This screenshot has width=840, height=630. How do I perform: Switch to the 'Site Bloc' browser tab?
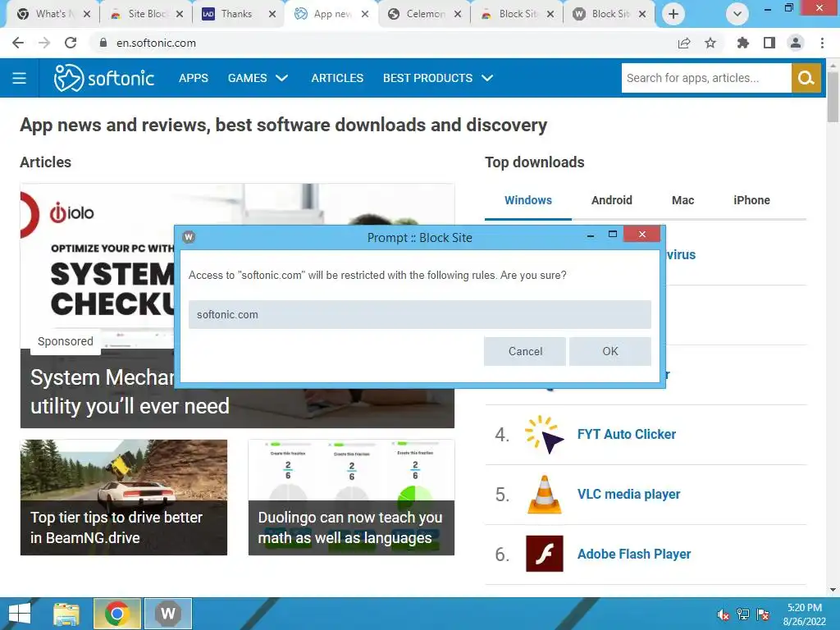tap(144, 14)
